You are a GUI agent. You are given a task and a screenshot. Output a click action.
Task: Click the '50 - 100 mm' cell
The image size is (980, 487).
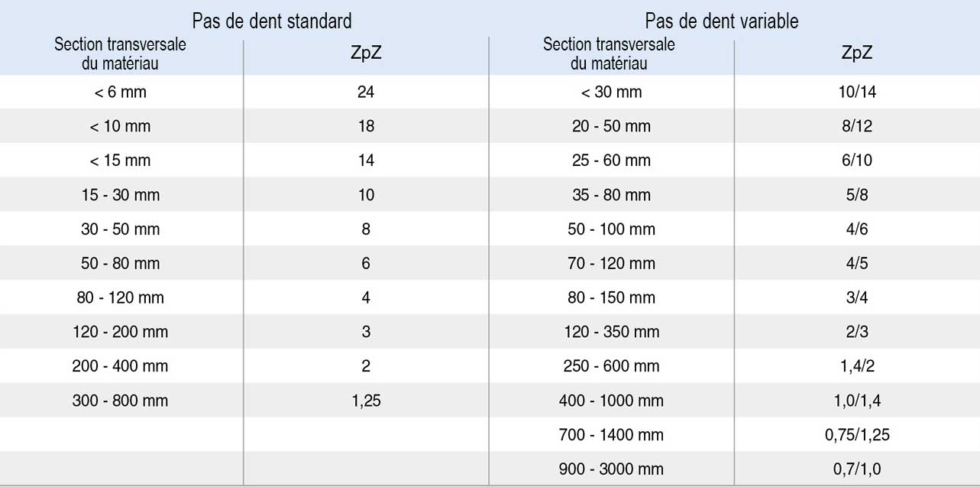click(x=611, y=229)
